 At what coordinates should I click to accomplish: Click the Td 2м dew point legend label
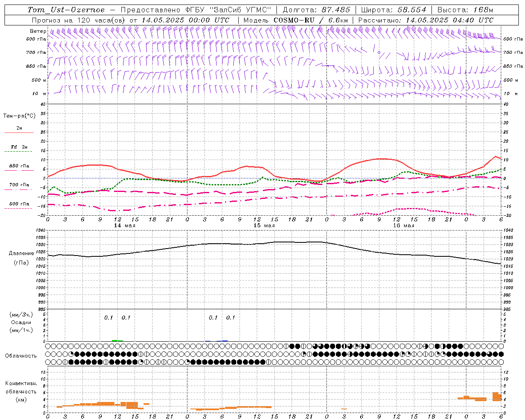tap(19, 147)
